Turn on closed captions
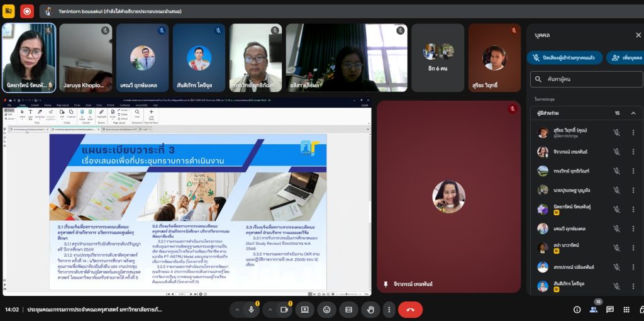 (x=348, y=310)
